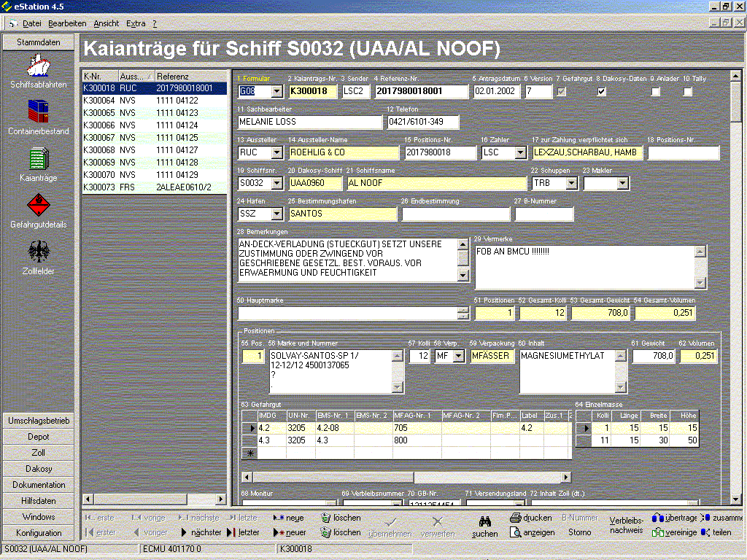Click the anzeigen preview icon
The height and width of the screenshot is (560, 747).
(x=517, y=532)
